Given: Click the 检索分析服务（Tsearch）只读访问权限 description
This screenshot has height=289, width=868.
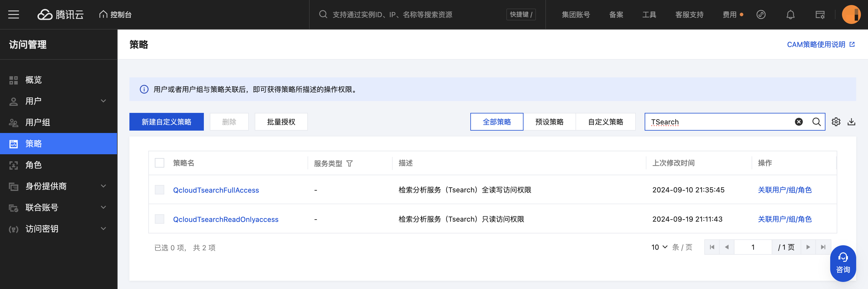Looking at the screenshot, I should (461, 219).
